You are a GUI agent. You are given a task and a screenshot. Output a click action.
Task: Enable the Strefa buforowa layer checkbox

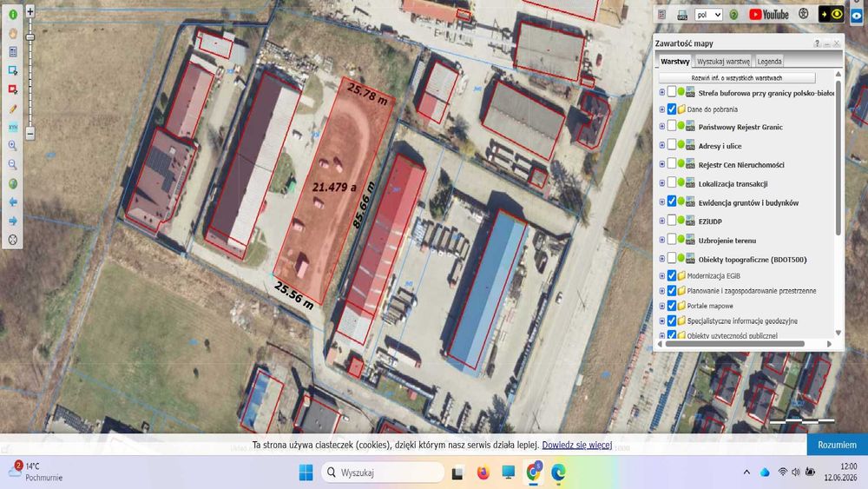click(672, 91)
